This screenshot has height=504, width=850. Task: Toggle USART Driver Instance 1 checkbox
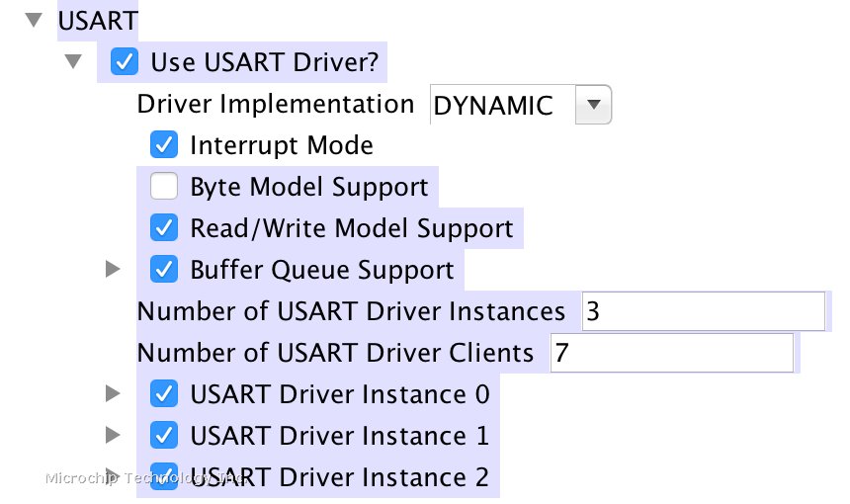pyautogui.click(x=163, y=436)
